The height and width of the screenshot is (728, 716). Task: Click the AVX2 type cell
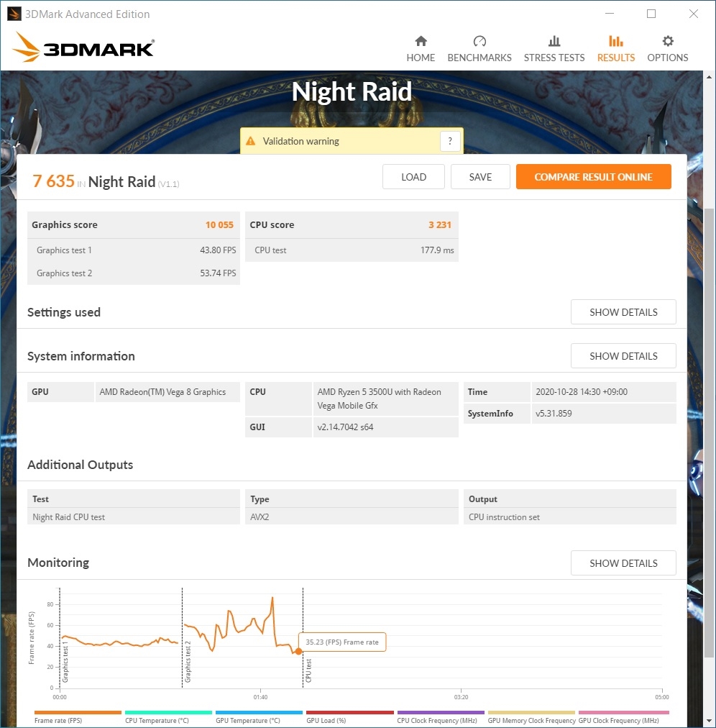coord(352,517)
